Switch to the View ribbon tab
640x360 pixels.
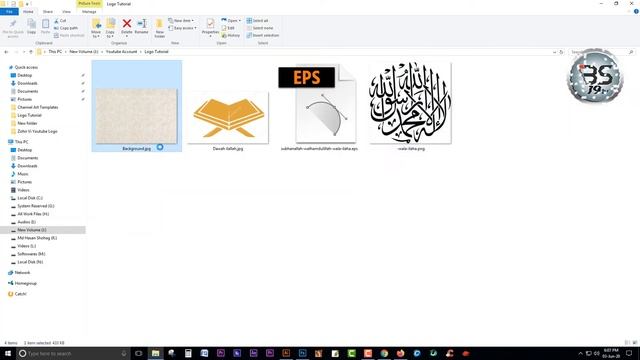click(67, 11)
